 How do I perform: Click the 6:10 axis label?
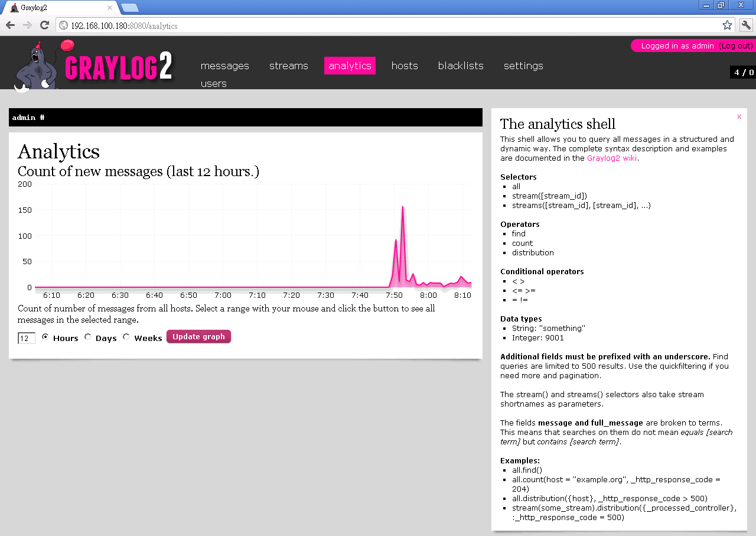pyautogui.click(x=51, y=295)
